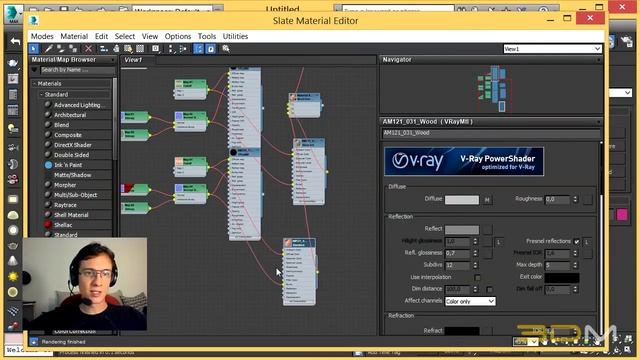This screenshot has height=360, width=640.
Task: Open the Options menu
Action: click(178, 36)
